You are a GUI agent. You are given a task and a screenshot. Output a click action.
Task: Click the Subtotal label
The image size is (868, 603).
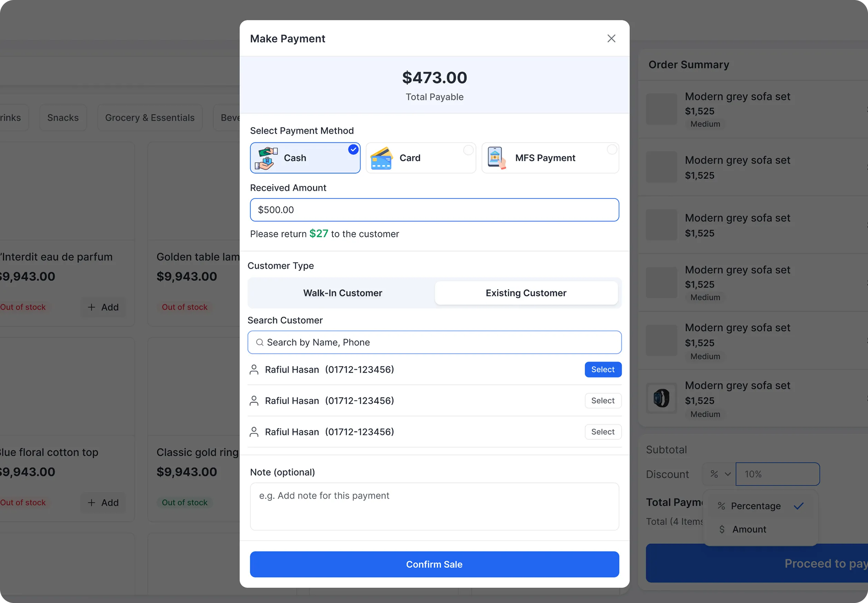tap(666, 449)
